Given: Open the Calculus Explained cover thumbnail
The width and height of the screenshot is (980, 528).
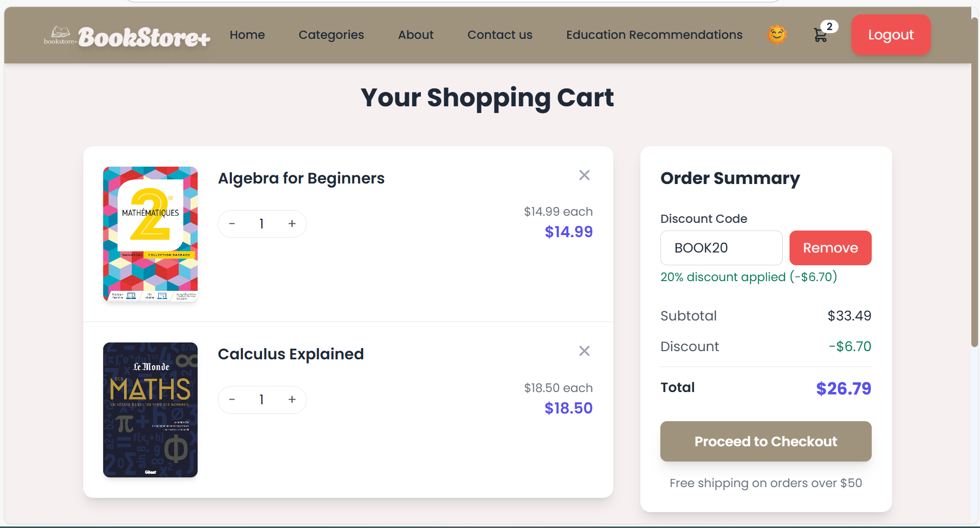Looking at the screenshot, I should (150, 410).
